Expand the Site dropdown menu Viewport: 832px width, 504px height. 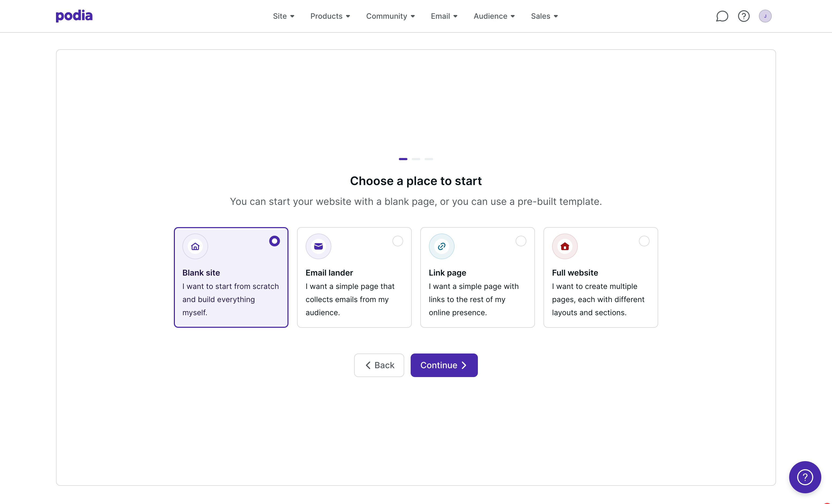point(284,16)
